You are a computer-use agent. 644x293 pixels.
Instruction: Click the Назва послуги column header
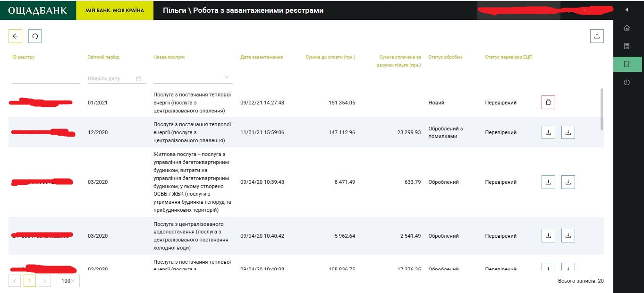(x=169, y=57)
